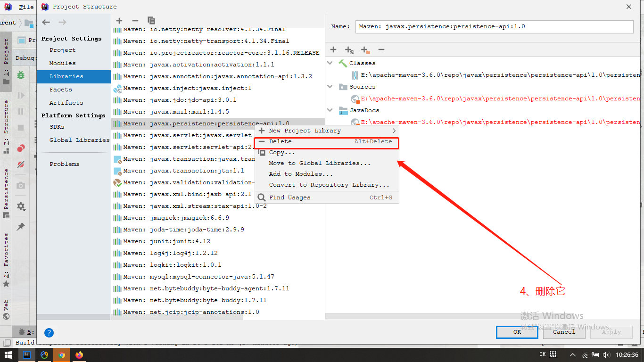Open the Favorites tool window stripe
This screenshot has height=362, width=644.
click(x=6, y=260)
